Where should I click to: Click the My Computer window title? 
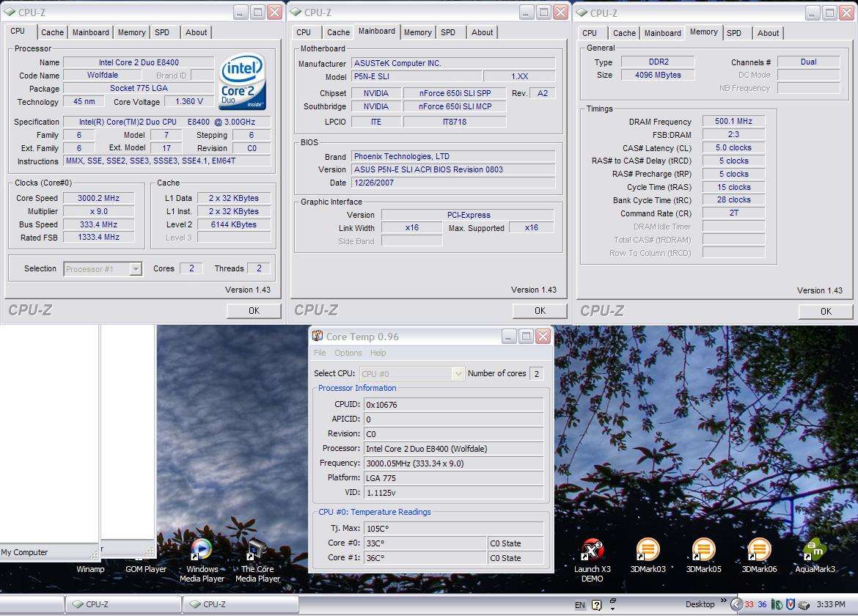pyautogui.click(x=25, y=552)
